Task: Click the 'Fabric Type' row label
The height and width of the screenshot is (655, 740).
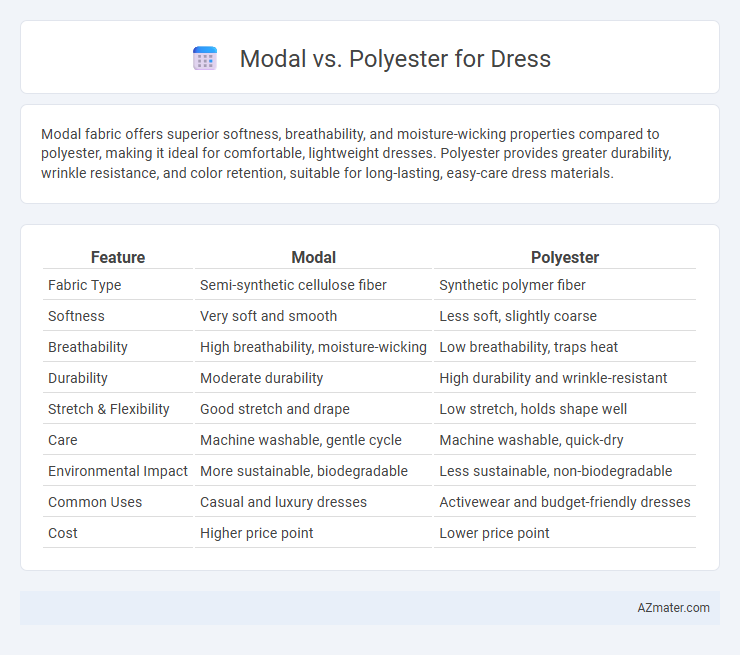Action: point(84,285)
